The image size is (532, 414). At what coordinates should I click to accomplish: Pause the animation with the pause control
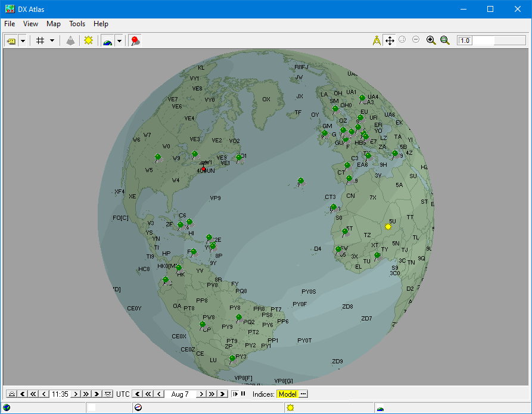(244, 394)
